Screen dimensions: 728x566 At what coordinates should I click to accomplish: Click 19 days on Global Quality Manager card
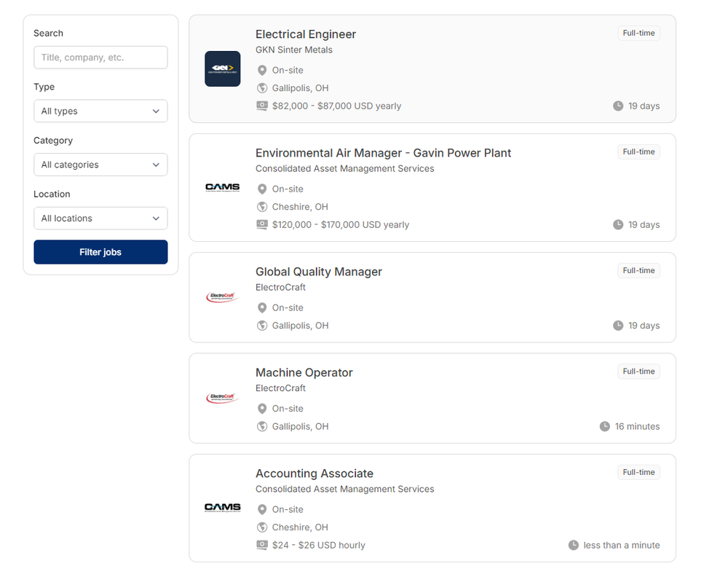coord(644,326)
